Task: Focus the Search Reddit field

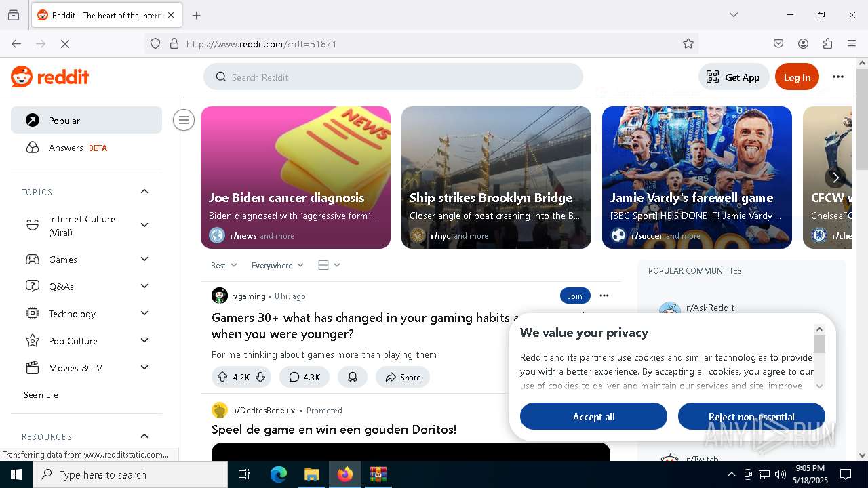Action: (x=393, y=77)
